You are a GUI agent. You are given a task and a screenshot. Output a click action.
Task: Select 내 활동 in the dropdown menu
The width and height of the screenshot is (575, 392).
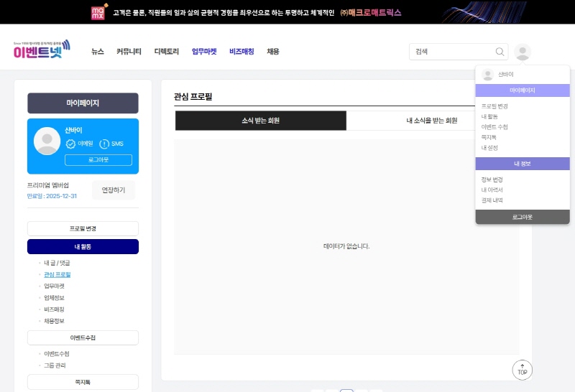pyautogui.click(x=489, y=116)
